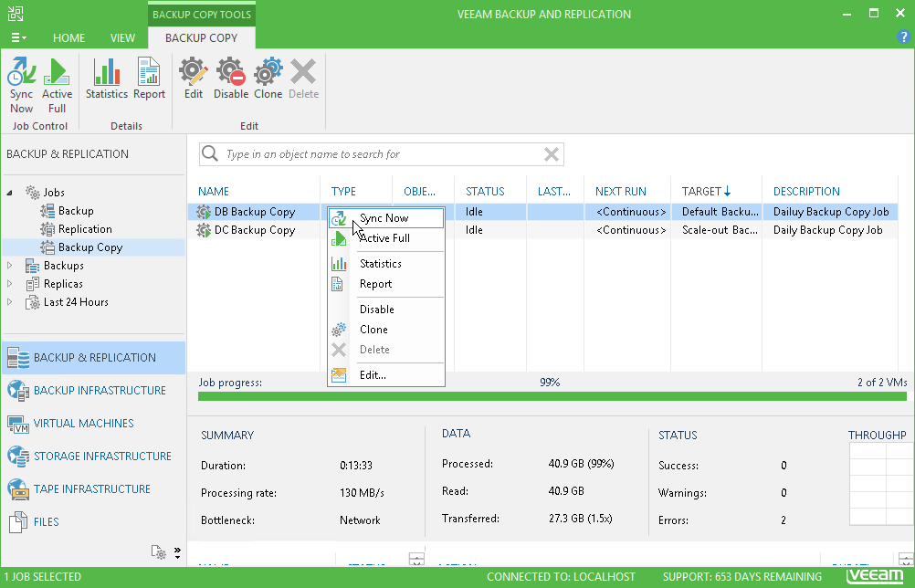Open the BACKUP INFRASTRUCTURE view
The height and width of the screenshot is (588, 915).
(94, 390)
